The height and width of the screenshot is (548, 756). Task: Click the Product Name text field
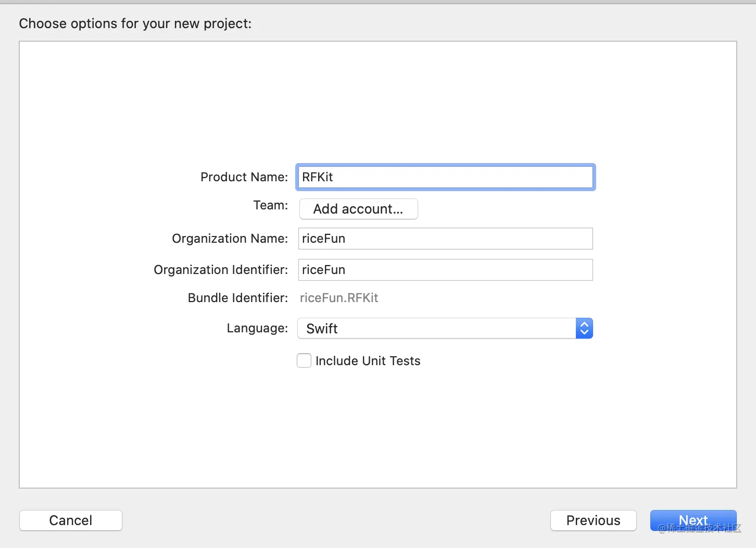(445, 177)
